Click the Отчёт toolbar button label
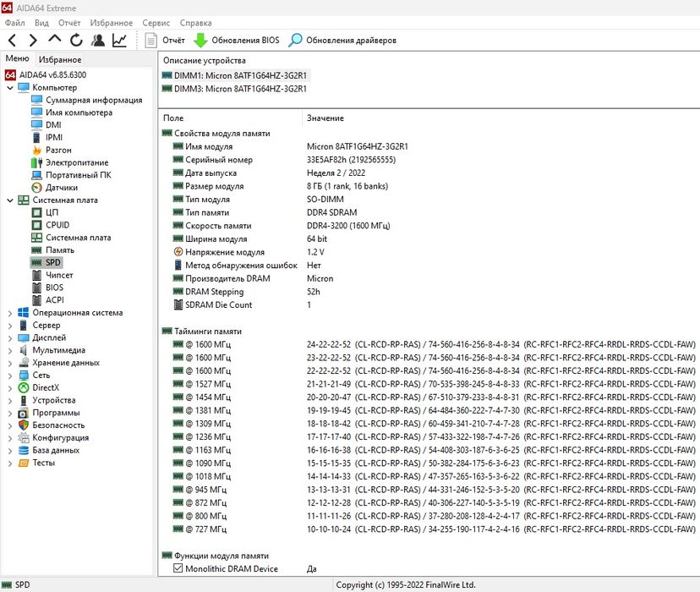 173,41
